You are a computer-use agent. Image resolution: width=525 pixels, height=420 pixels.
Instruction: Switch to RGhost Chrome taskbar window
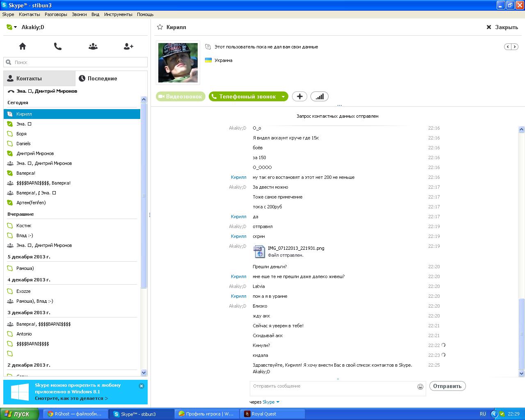point(75,414)
